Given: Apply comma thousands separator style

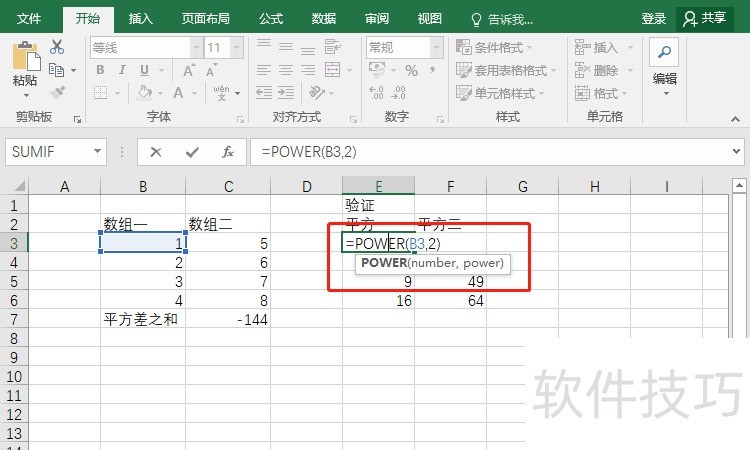Looking at the screenshot, I should coord(432,70).
